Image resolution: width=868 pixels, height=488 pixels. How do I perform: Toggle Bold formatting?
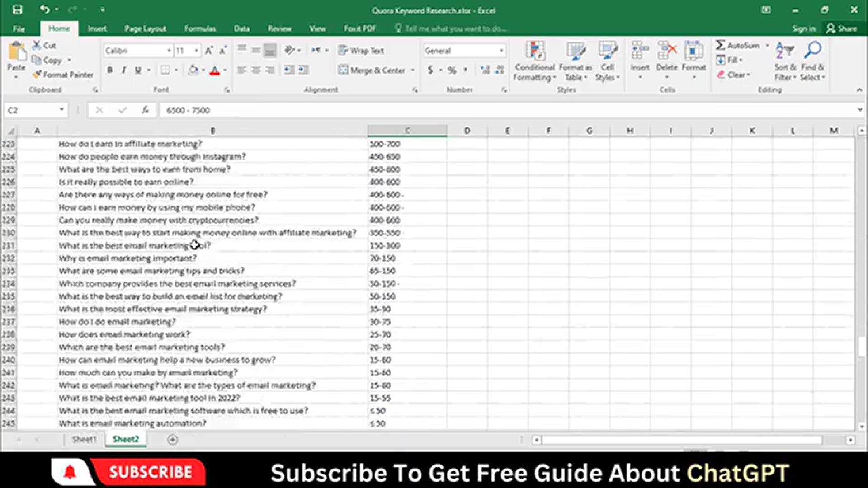pyautogui.click(x=110, y=70)
